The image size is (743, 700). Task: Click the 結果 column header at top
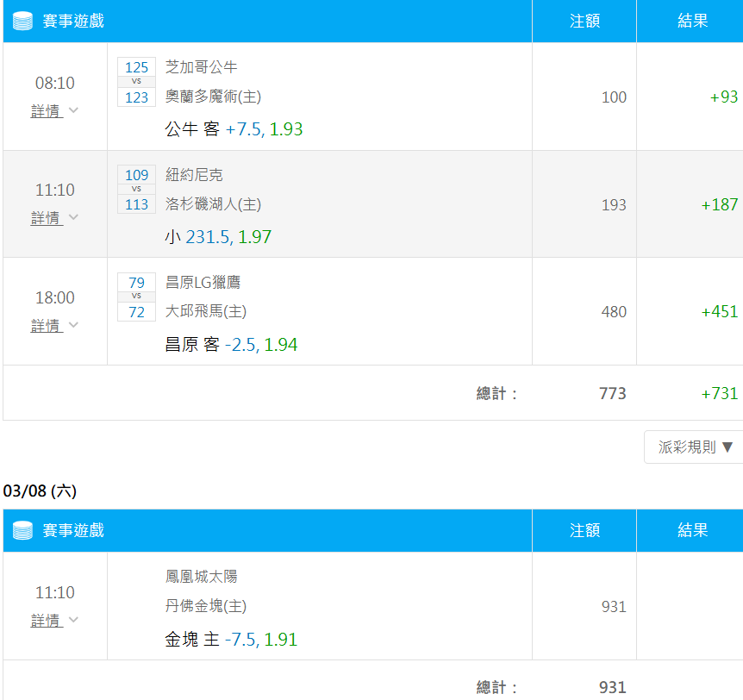(x=692, y=22)
